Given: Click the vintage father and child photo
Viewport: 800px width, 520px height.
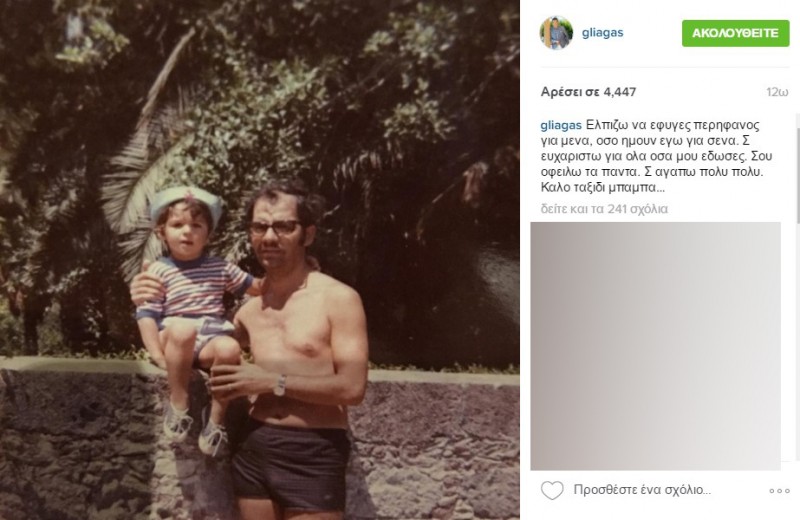Looking at the screenshot, I should click(260, 260).
